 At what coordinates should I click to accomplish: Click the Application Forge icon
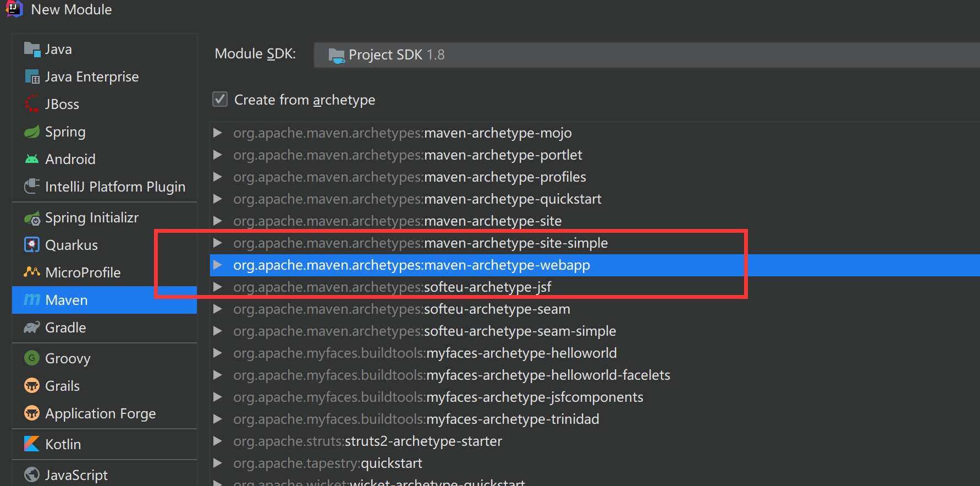coord(32,413)
